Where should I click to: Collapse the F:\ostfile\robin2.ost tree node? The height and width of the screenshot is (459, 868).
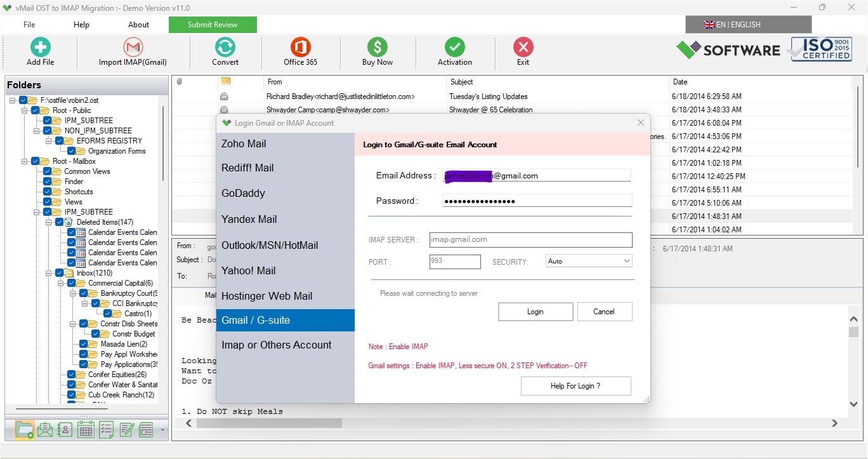pos(13,100)
